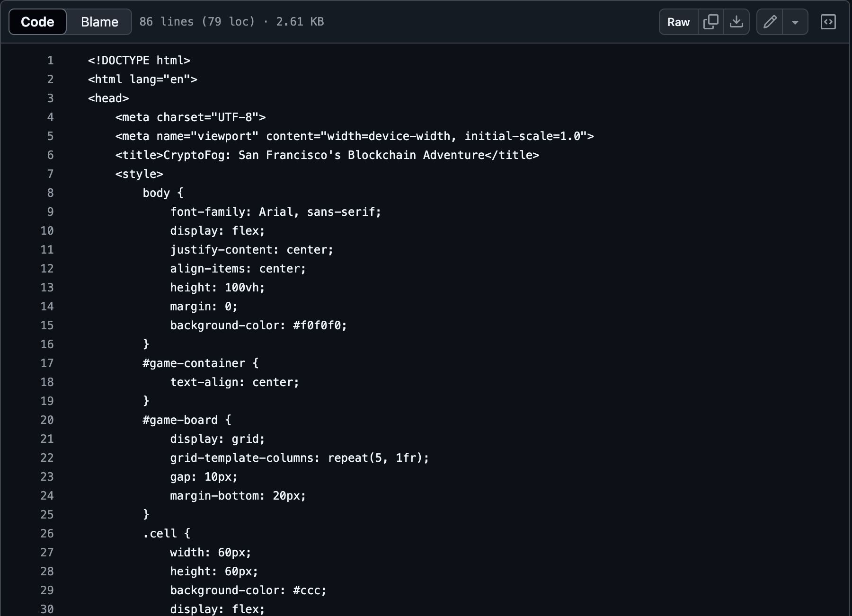Click the meta viewport line
The height and width of the screenshot is (616, 852).
coord(355,136)
